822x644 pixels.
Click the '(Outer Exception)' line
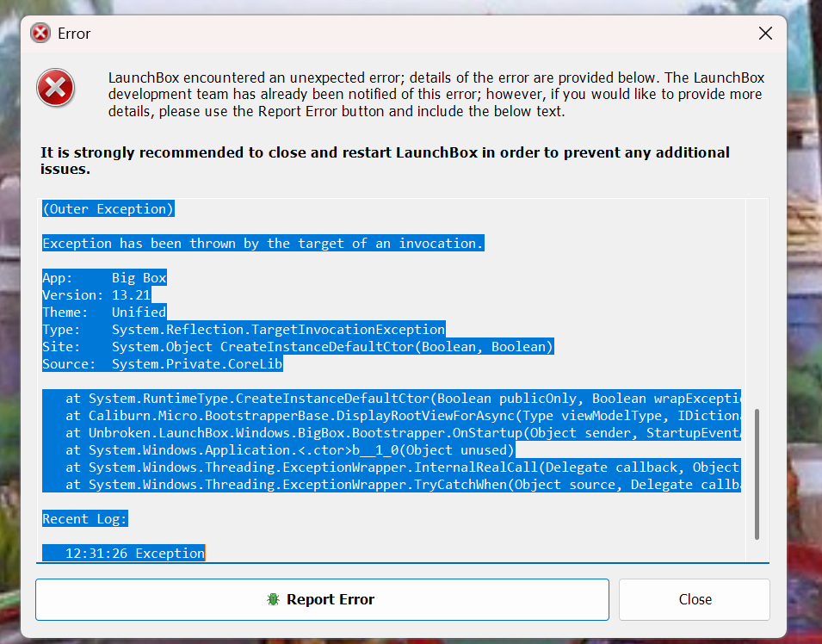[108, 208]
